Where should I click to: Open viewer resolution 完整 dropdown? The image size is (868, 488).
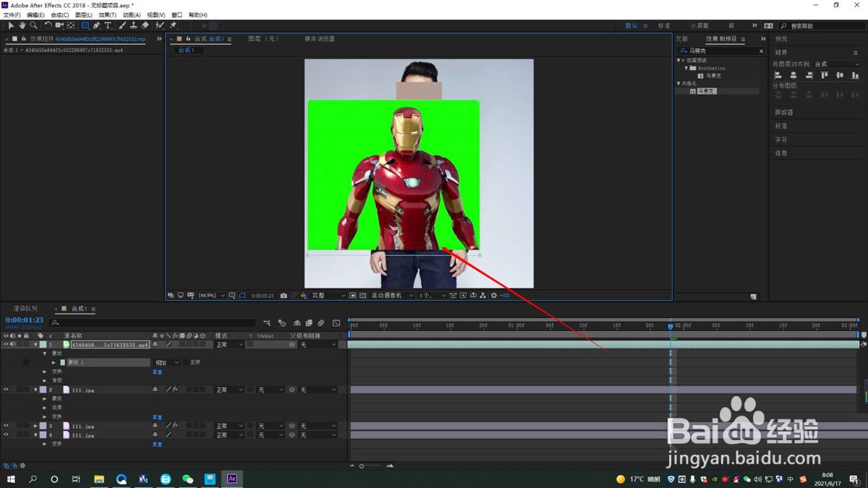pyautogui.click(x=331, y=295)
